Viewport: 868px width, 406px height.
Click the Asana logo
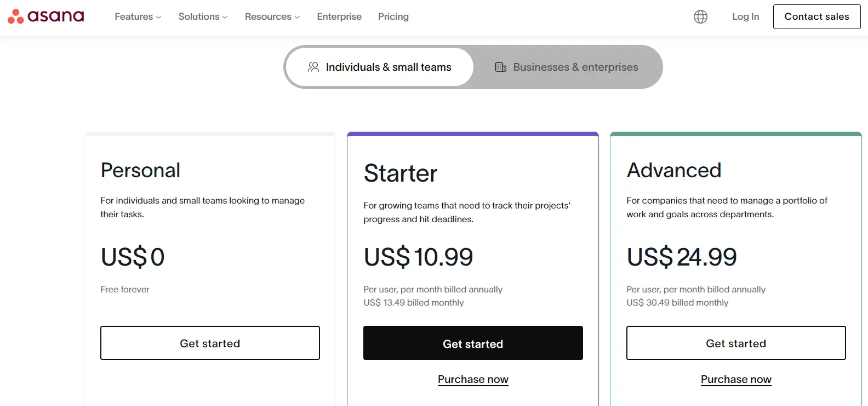[46, 16]
